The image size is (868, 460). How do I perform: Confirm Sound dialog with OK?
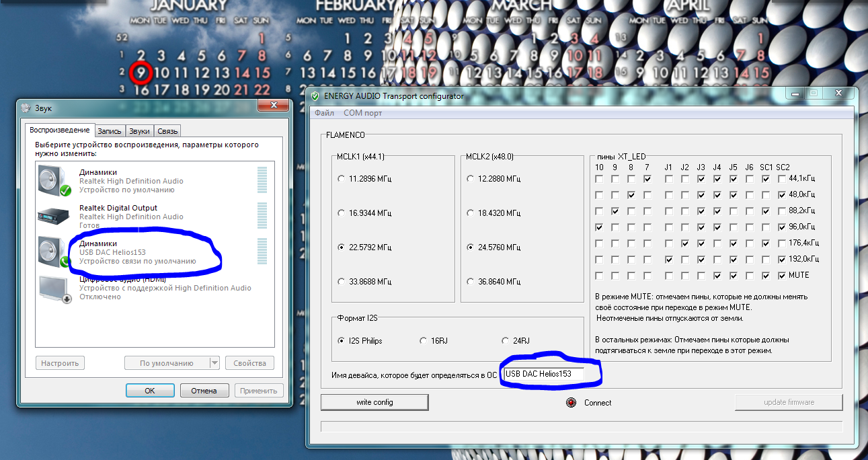tap(150, 391)
